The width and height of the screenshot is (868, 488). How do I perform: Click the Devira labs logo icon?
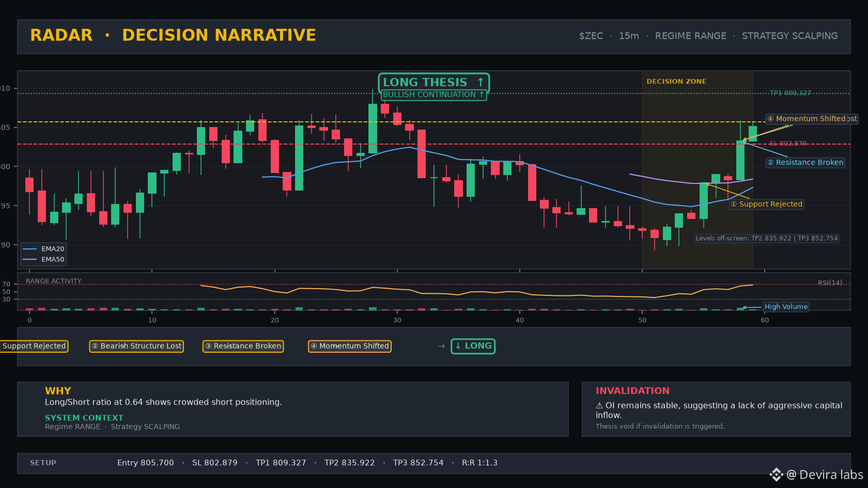(x=777, y=475)
